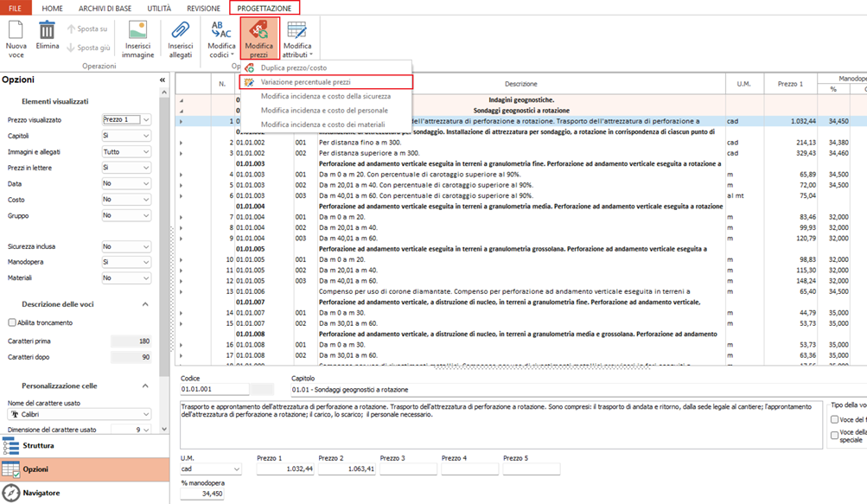Click the Codice field 01.01.001
Image resolution: width=867 pixels, height=504 pixels.
[214, 390]
